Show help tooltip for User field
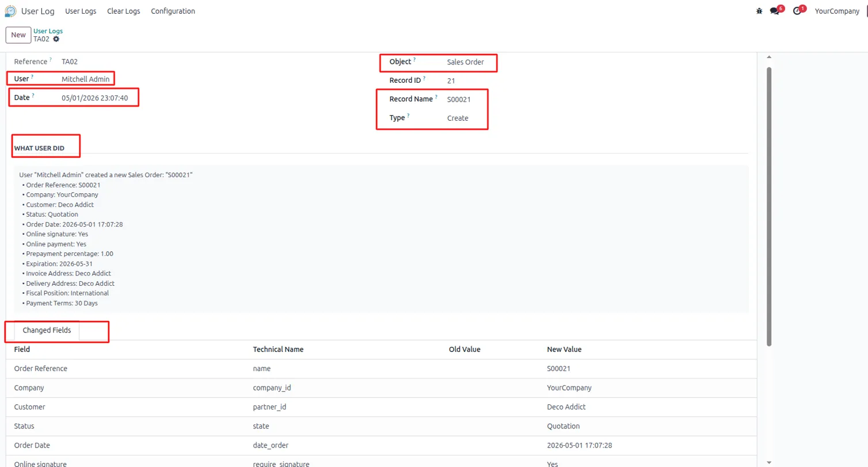 [x=32, y=76]
